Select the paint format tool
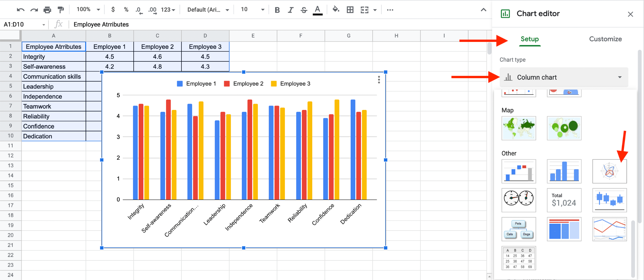 61,10
